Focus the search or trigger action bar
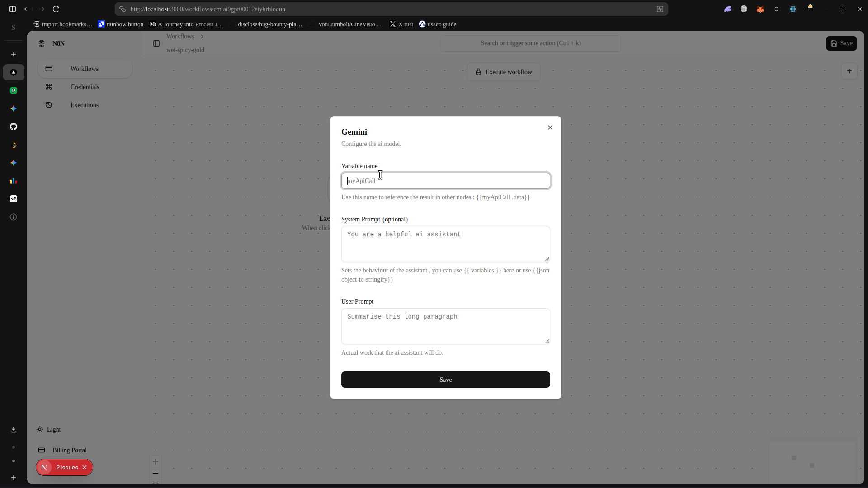The image size is (868, 488). (530, 43)
